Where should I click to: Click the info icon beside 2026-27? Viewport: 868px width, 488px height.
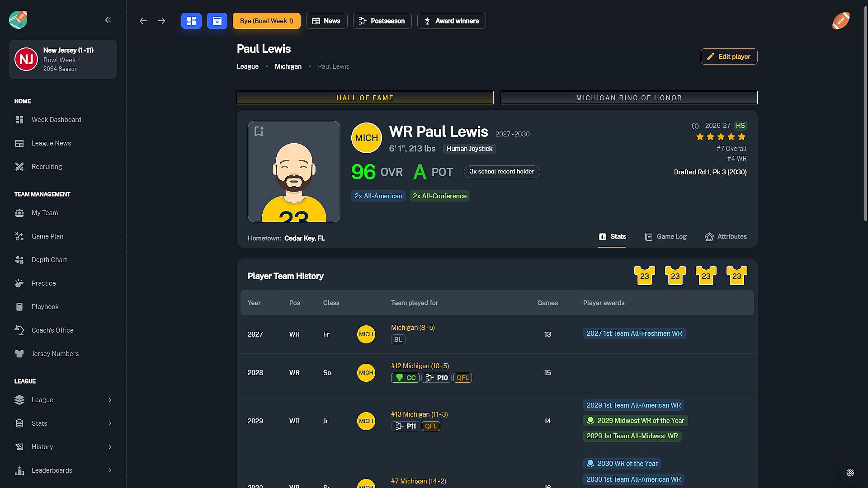695,126
